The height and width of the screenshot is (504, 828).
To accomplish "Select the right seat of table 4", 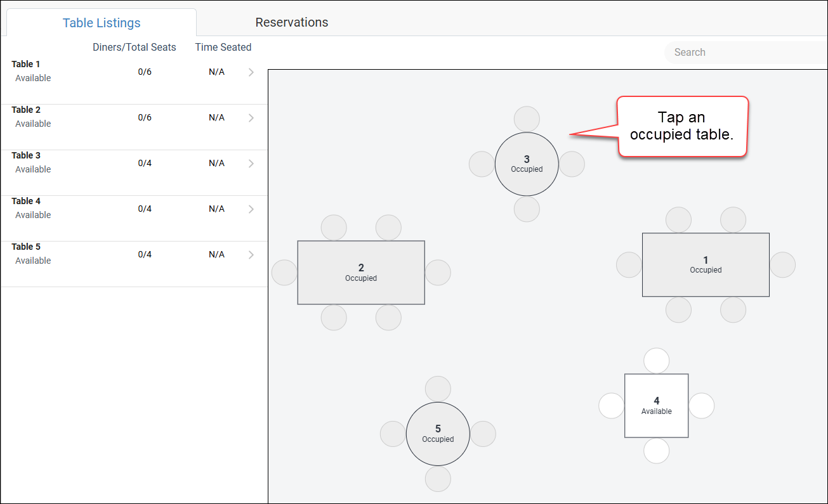I will pos(702,406).
